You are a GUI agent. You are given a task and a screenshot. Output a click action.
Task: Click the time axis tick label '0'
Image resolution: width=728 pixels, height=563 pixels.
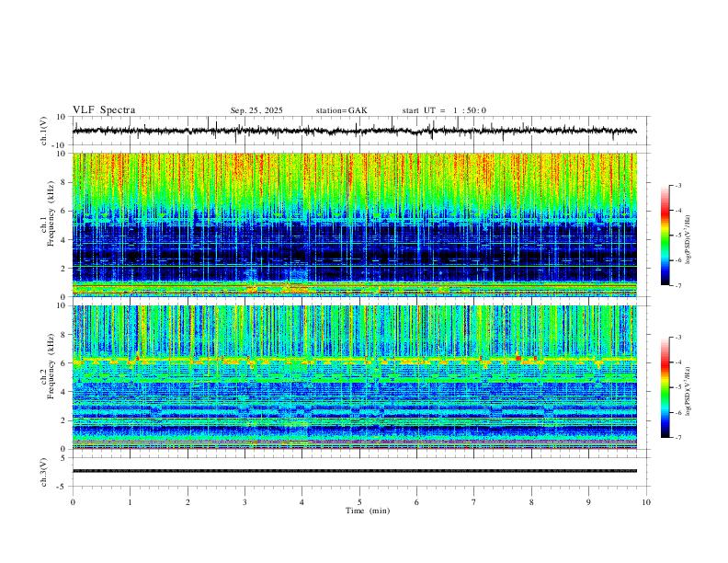tap(73, 502)
